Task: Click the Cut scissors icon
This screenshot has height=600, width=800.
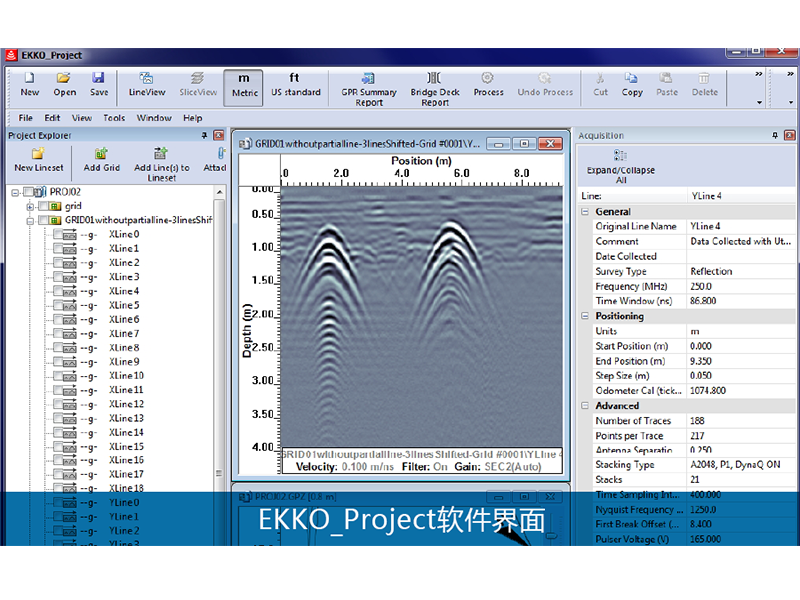Action: 601,78
